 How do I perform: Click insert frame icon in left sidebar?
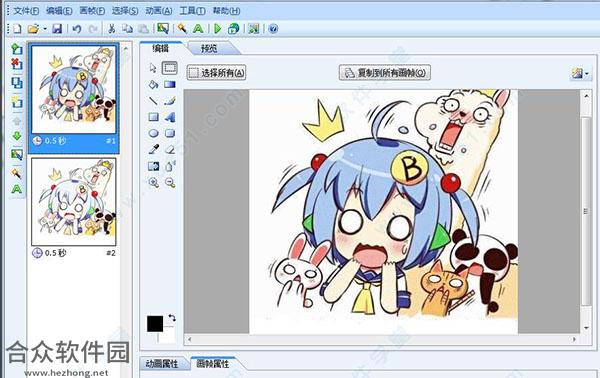pos(16,49)
